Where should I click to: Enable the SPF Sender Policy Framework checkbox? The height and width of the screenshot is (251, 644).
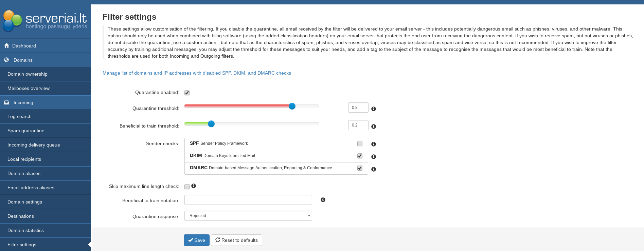[360, 144]
